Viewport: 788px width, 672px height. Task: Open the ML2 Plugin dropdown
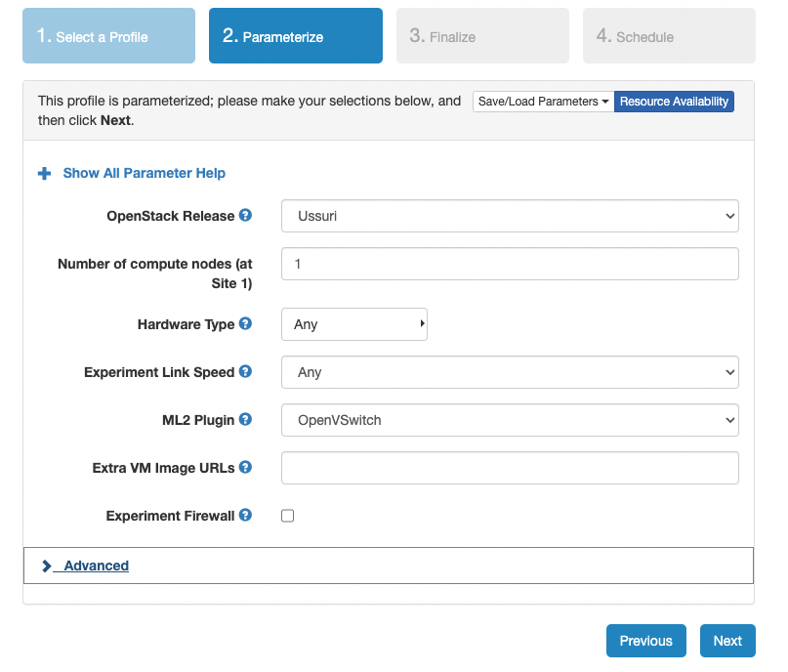click(x=510, y=420)
